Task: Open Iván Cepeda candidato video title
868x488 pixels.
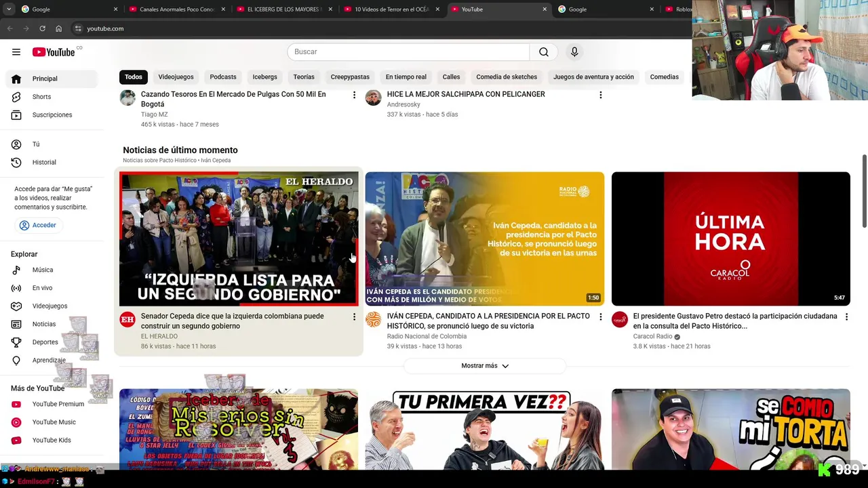Action: click(488, 321)
